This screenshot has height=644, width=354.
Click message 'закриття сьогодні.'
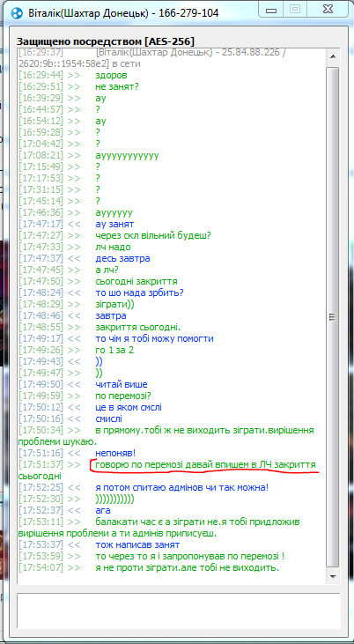coord(137,328)
